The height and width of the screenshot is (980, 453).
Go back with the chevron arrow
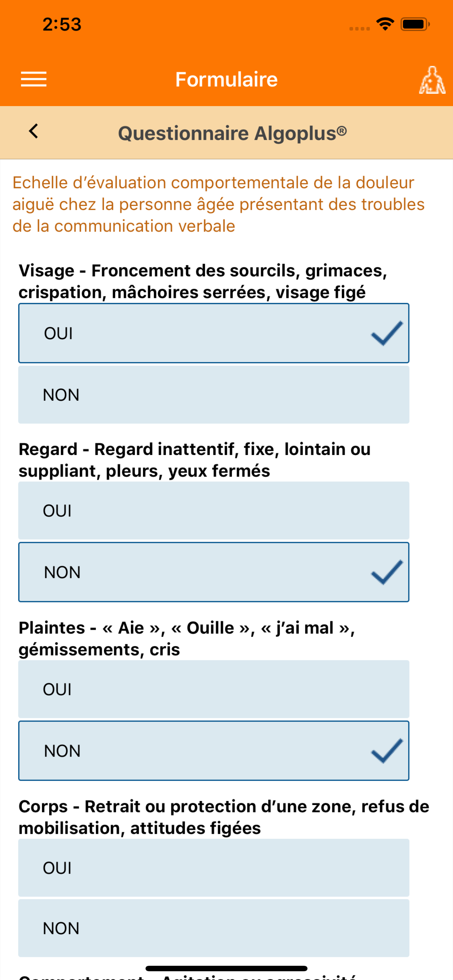(x=34, y=131)
